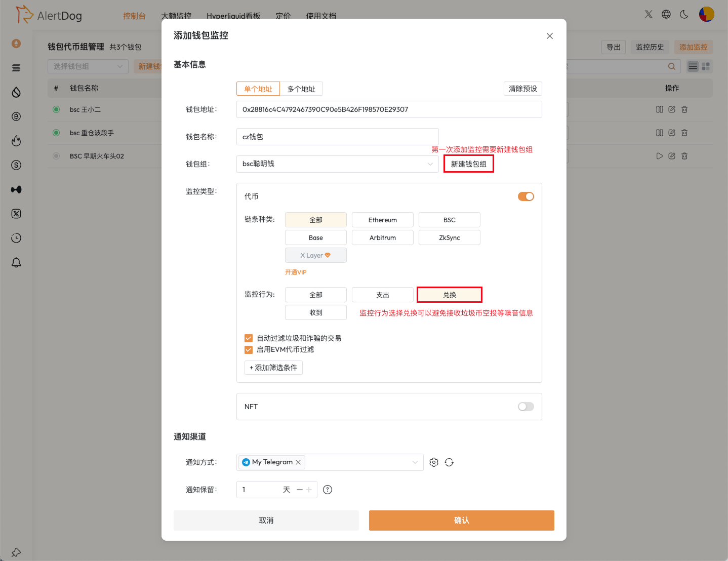728x561 pixels.
Task: Refresh the notification channels list
Action: [x=449, y=462]
